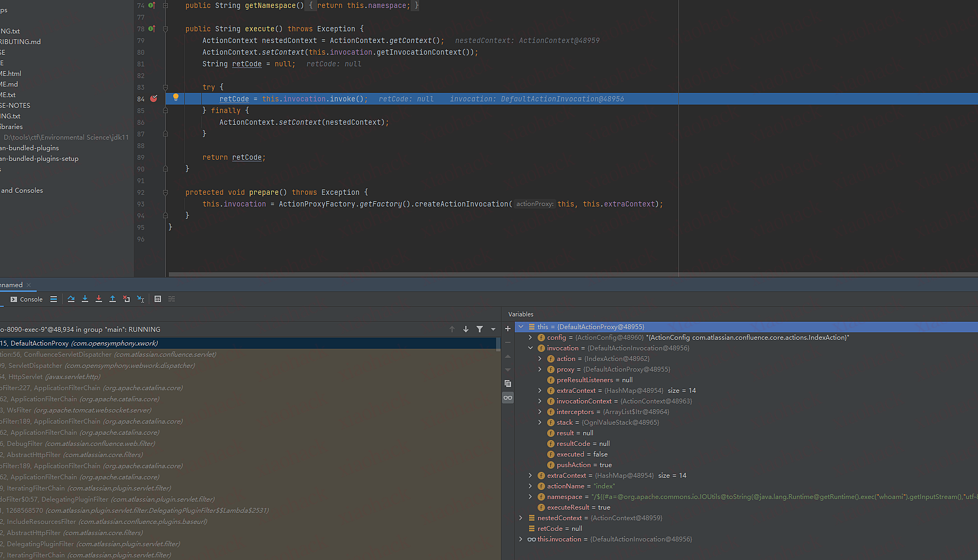Screen dimensions: 978x560
Task: Select the retCode = null variable
Action: 746,529
